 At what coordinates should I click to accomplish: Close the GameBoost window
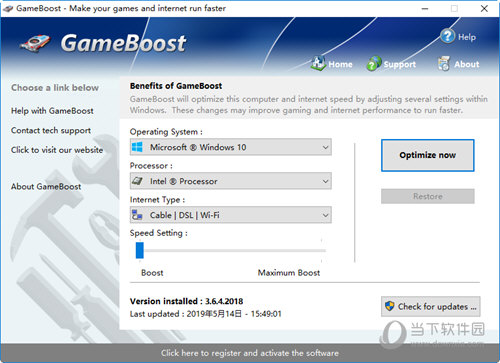click(x=484, y=9)
